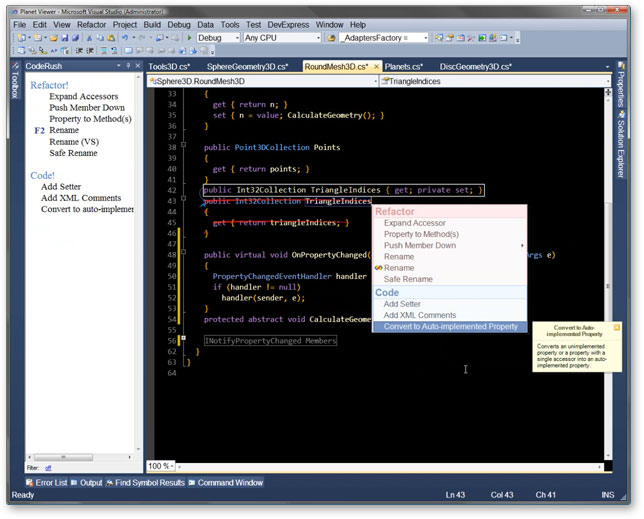Switch to the SphereGeometry3D.cs tab
This screenshot has width=644, height=519.
246,67
